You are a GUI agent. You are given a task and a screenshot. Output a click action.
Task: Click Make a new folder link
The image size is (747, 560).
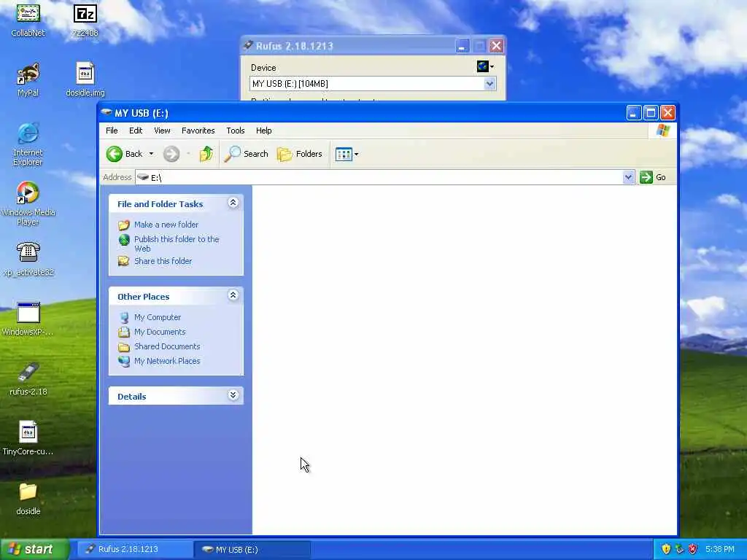166,225
